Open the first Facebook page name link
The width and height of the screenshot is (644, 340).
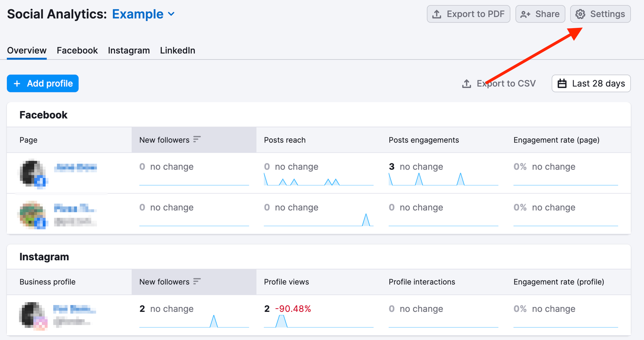coord(76,167)
